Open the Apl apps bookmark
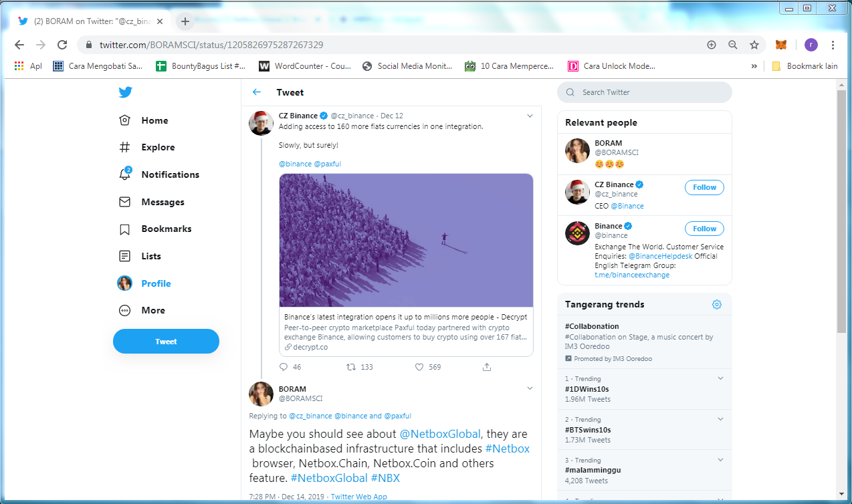The height and width of the screenshot is (504, 852). pos(27,66)
